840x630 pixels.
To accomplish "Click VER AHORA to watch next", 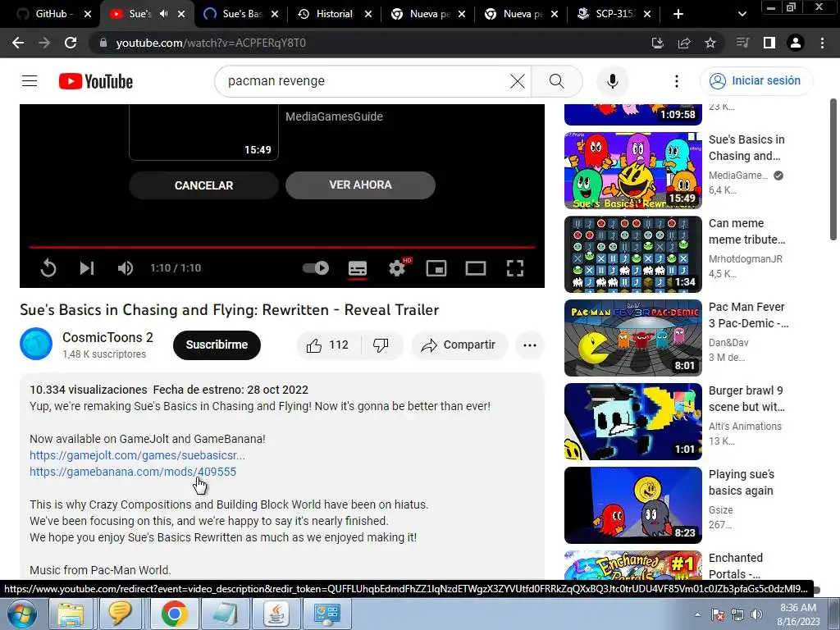I will [360, 185].
